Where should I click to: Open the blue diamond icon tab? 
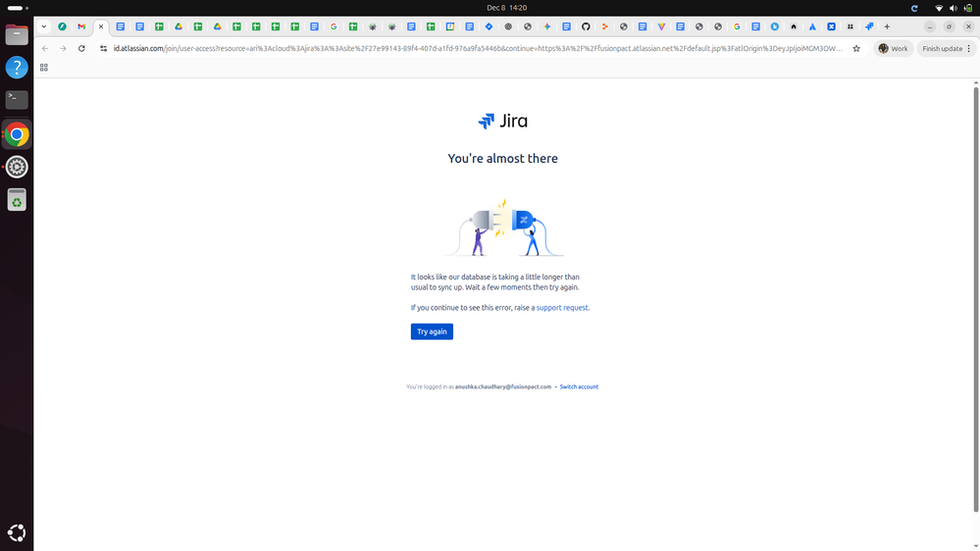tap(489, 26)
